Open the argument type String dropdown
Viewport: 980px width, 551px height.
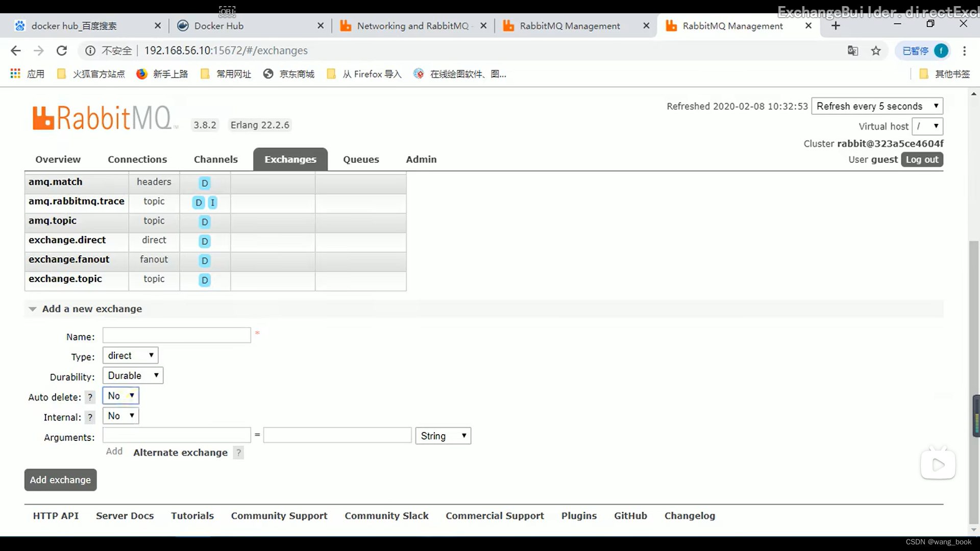click(x=443, y=436)
